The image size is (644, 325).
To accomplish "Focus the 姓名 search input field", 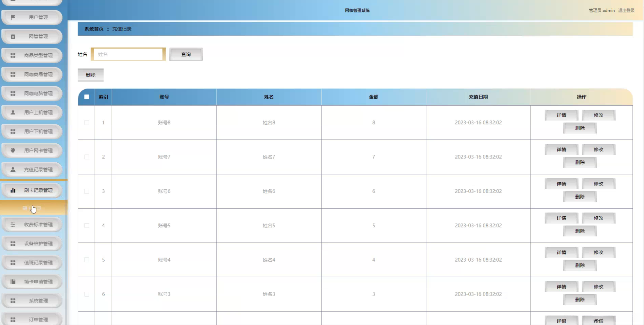I will click(x=128, y=54).
